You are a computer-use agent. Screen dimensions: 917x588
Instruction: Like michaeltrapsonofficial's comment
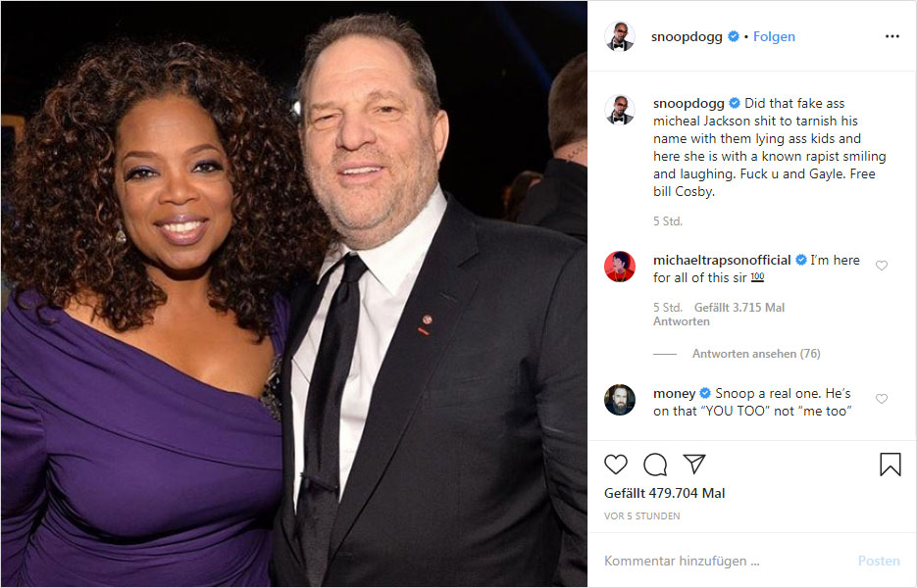882,266
